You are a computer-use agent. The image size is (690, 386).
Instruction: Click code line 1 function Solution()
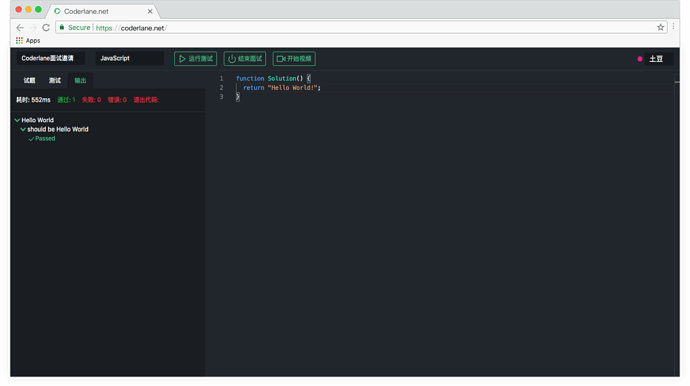pos(273,78)
